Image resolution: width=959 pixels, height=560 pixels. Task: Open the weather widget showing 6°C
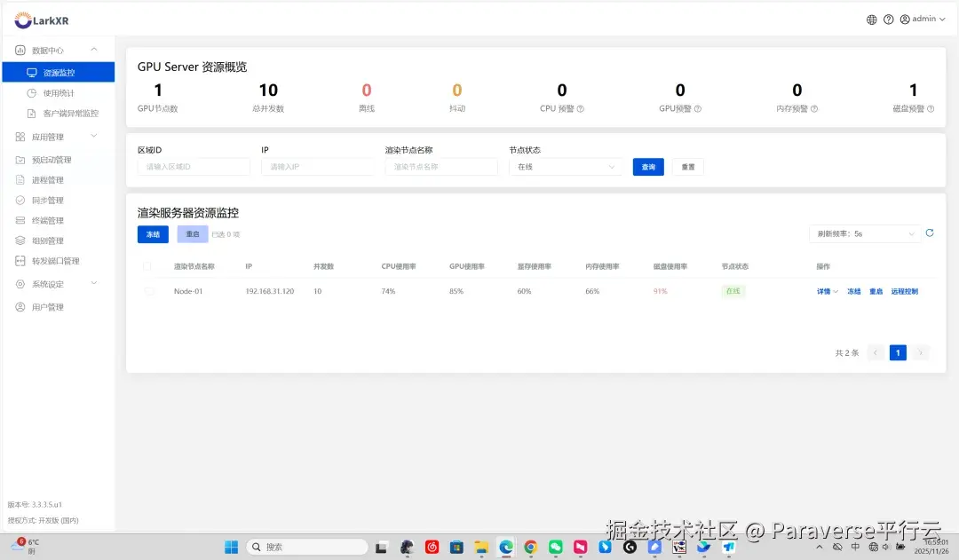[x=26, y=547]
